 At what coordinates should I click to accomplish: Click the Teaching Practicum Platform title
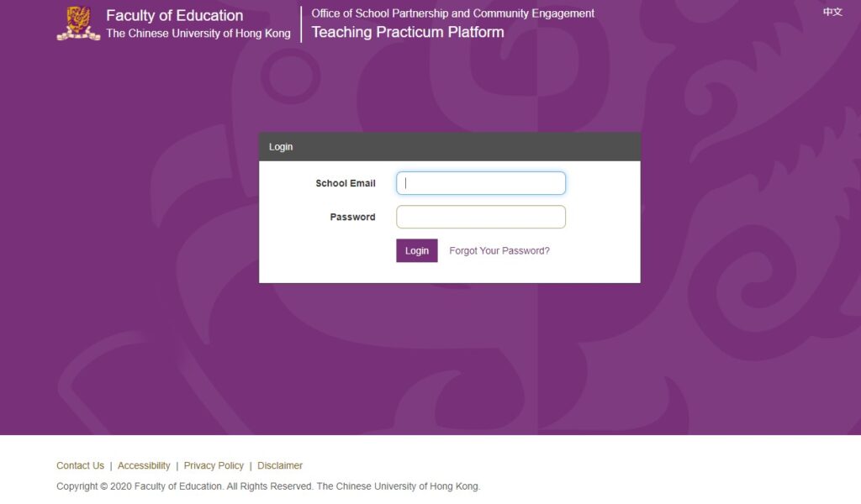click(408, 33)
